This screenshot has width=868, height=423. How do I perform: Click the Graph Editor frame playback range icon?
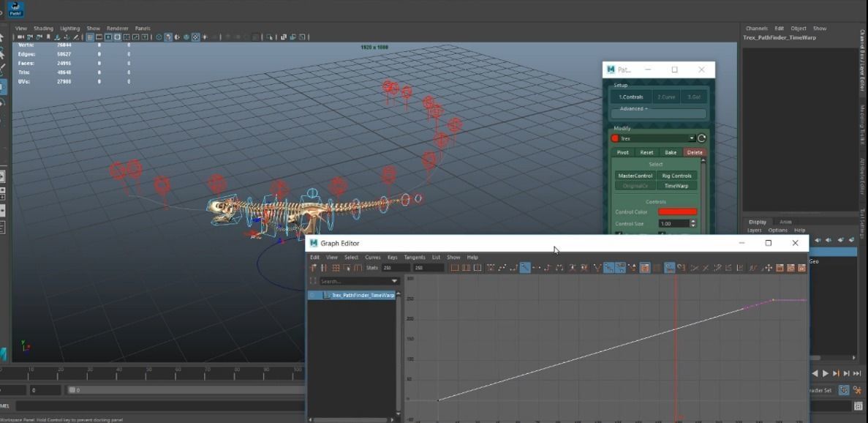[466, 268]
